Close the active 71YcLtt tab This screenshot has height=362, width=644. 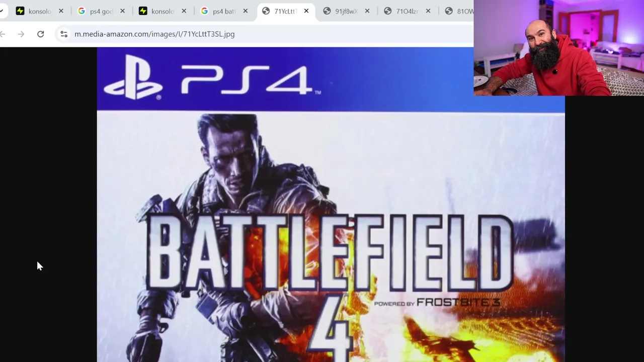click(x=306, y=11)
